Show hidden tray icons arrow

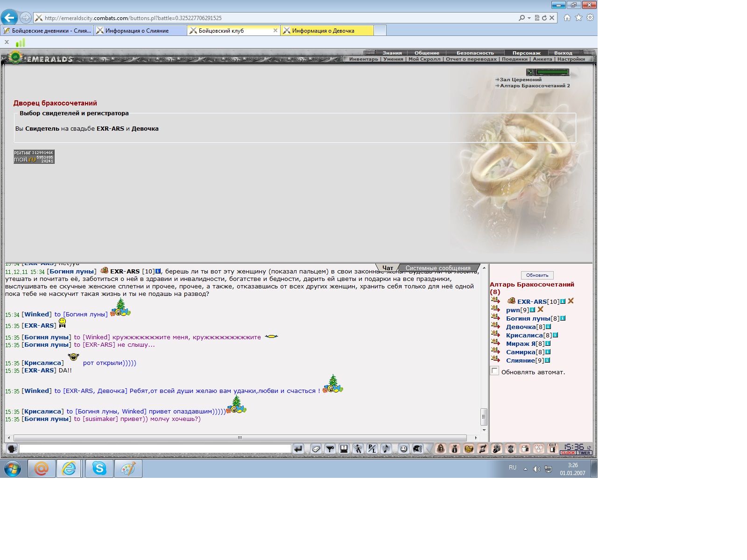coord(525,469)
